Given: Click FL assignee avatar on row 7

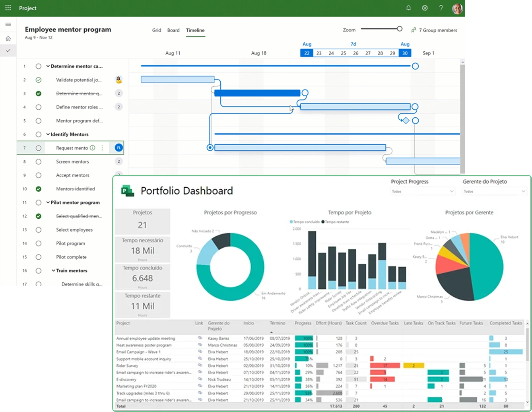Looking at the screenshot, I should pyautogui.click(x=118, y=148).
